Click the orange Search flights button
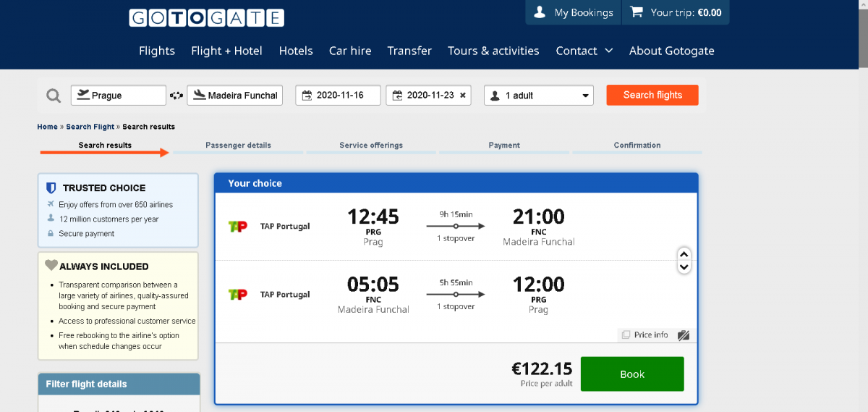 pyautogui.click(x=652, y=95)
